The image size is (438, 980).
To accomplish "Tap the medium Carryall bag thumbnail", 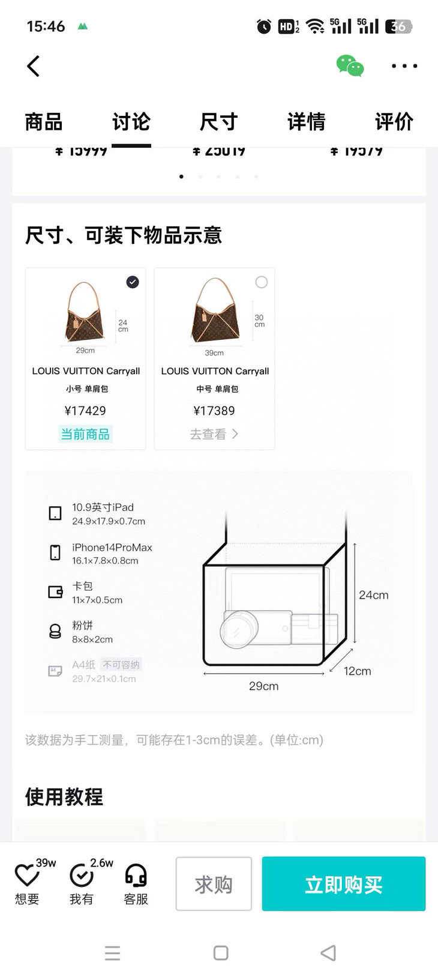I will point(215,310).
